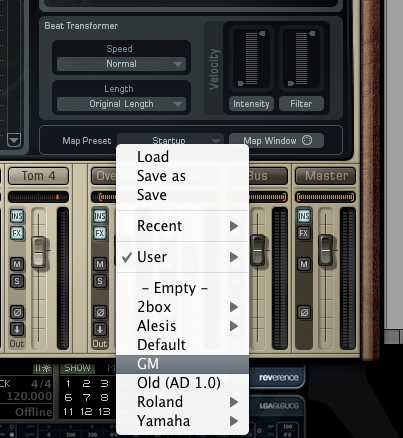Open the Speed Normal dropdown
The image size is (403, 438).
point(121,64)
